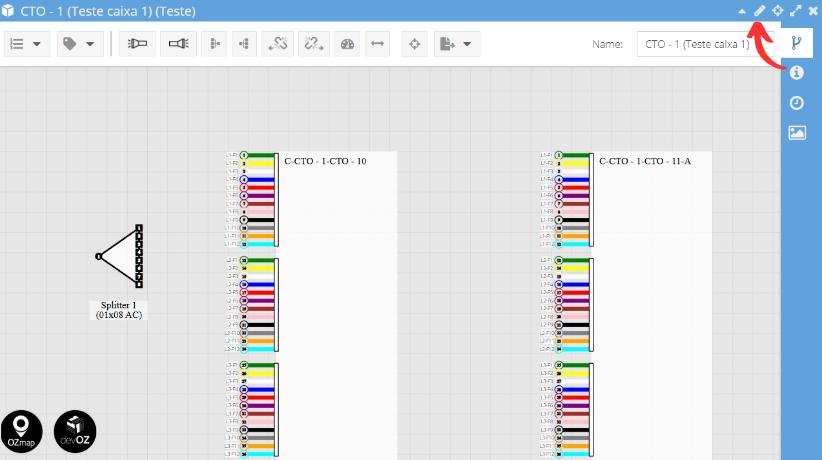822x460 pixels.
Task: Select the left-pointing flashlight tool
Action: click(x=137, y=44)
